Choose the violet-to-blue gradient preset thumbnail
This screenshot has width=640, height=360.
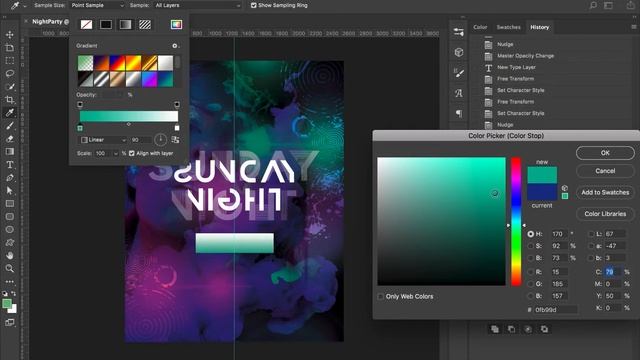pyautogui.click(x=149, y=79)
